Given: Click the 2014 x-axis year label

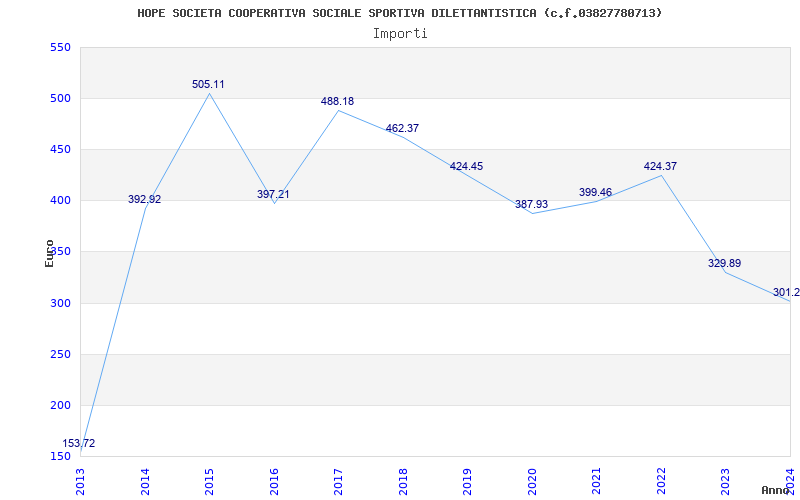Looking at the screenshot, I should pos(145,481).
